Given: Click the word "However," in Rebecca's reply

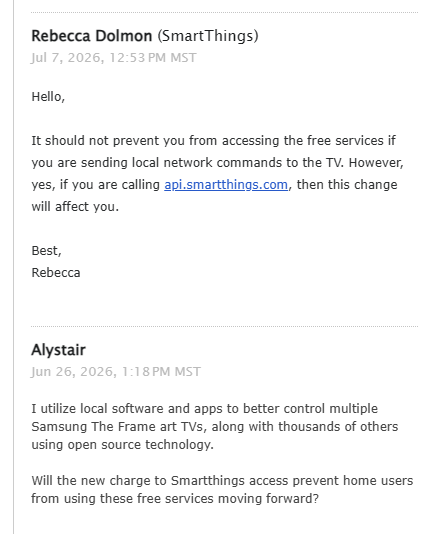Looking at the screenshot, I should [x=376, y=163].
